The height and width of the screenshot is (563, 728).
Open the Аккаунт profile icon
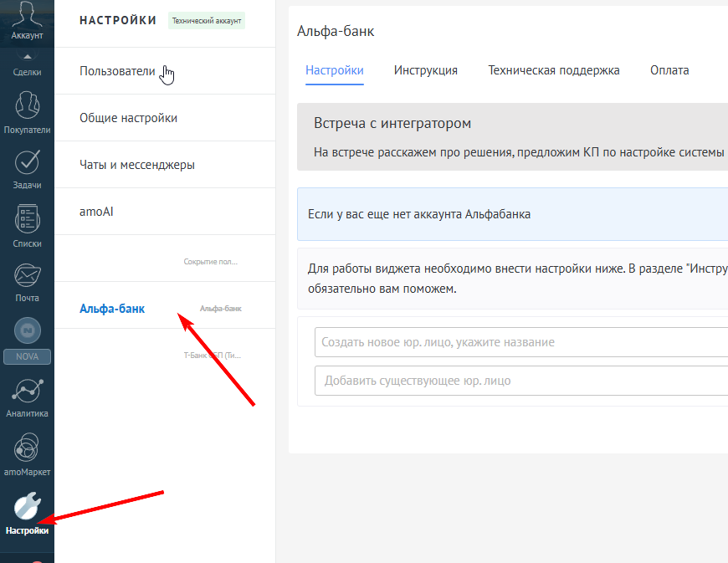point(27,17)
